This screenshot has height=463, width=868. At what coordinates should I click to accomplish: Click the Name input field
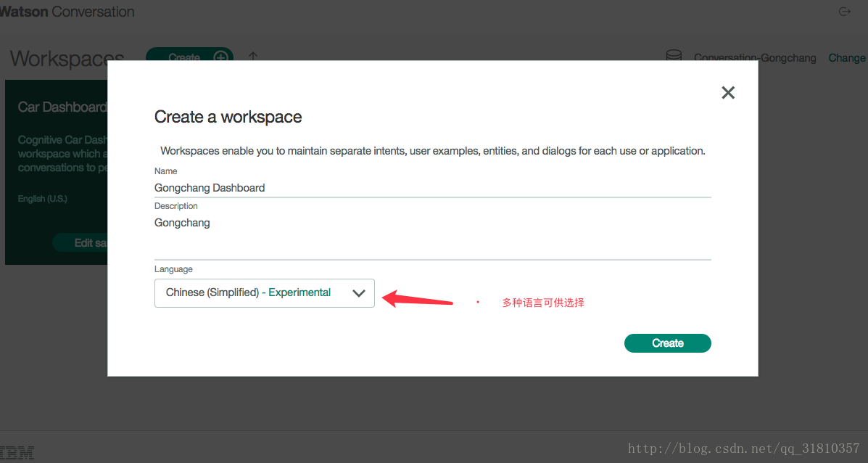[x=432, y=188]
